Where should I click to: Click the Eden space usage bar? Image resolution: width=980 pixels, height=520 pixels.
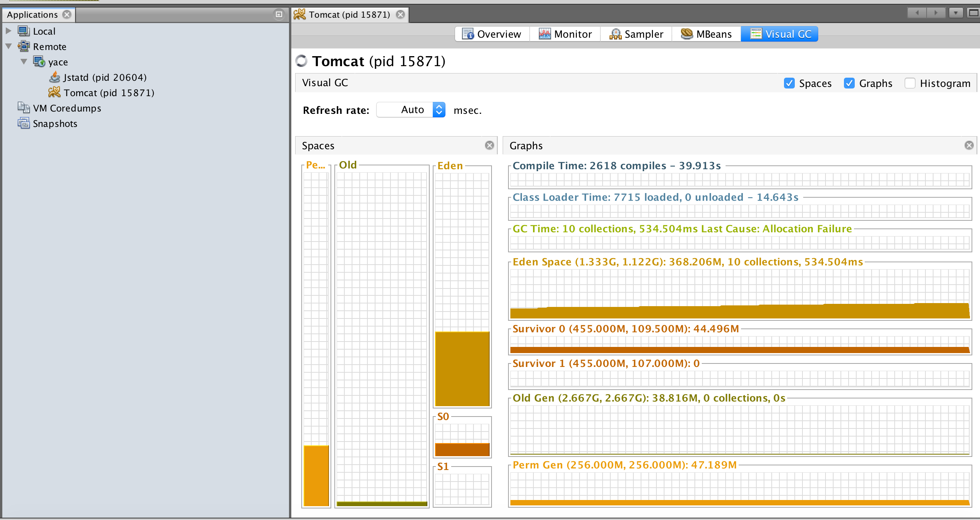point(462,368)
